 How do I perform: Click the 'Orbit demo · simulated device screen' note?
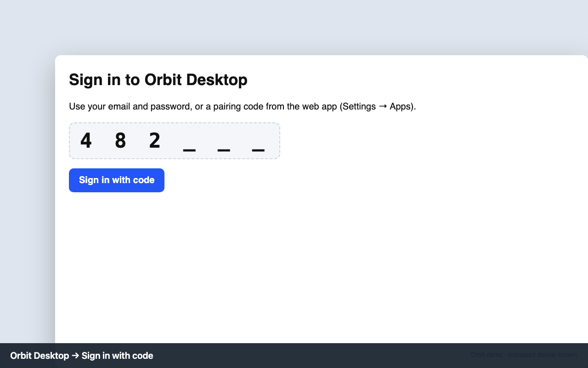(x=524, y=355)
